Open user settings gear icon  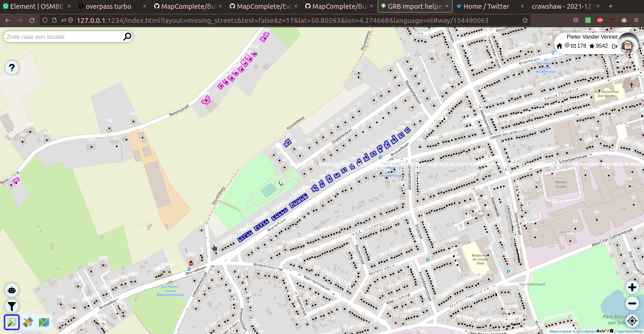tap(567, 45)
